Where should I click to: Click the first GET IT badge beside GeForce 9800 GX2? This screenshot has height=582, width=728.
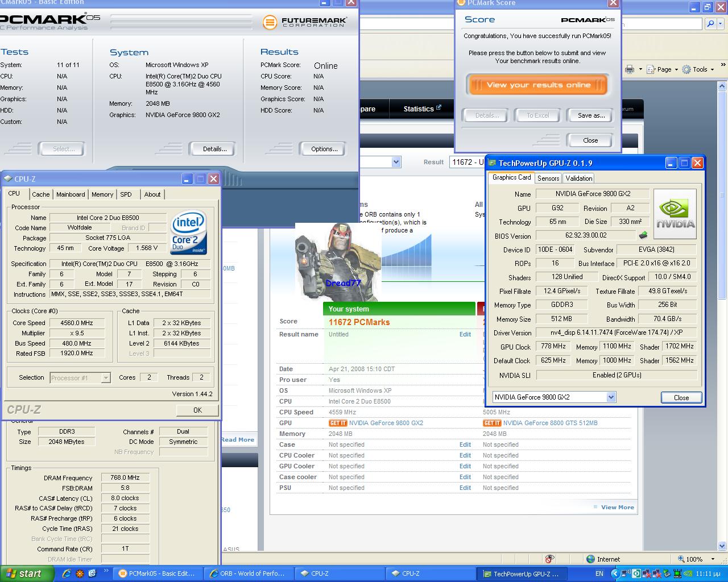click(338, 423)
